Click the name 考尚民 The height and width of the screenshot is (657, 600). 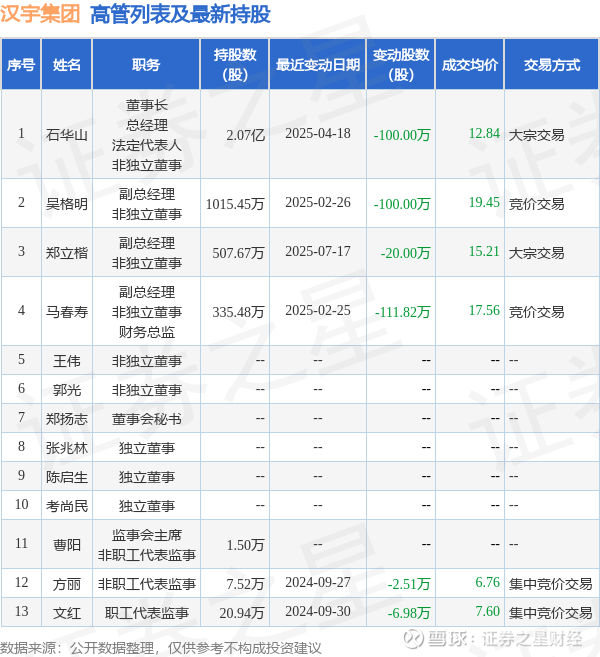pos(67,506)
